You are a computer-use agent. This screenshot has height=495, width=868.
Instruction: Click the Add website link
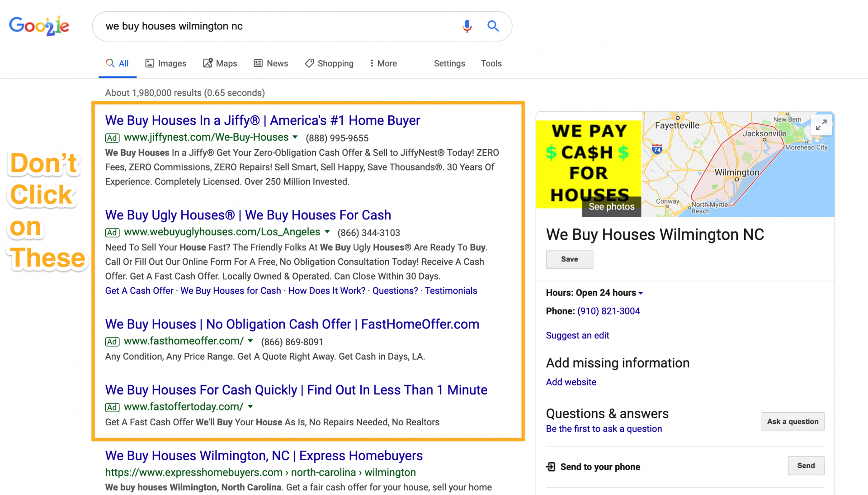tap(571, 382)
